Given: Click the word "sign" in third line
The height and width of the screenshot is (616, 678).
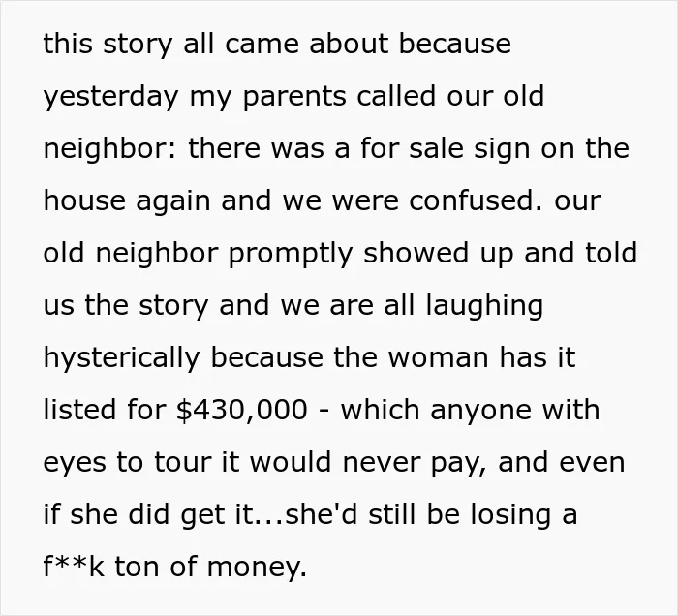Looking at the screenshot, I should (x=502, y=149).
